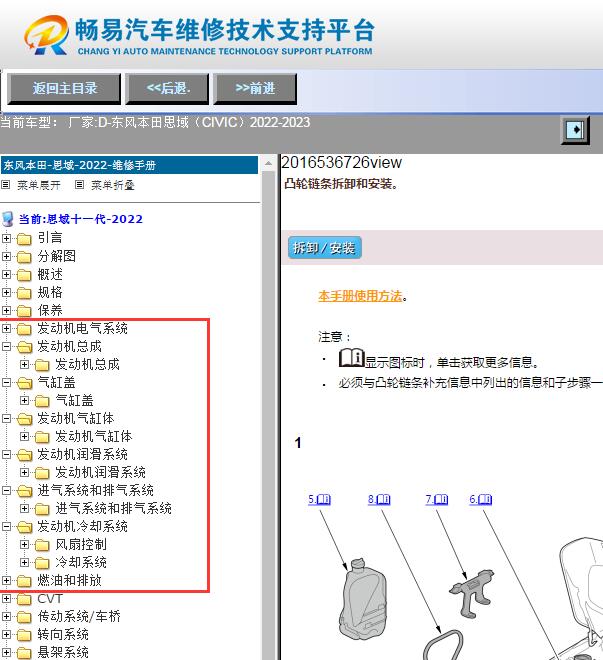Open info link 7 in the diagram

coord(436,499)
